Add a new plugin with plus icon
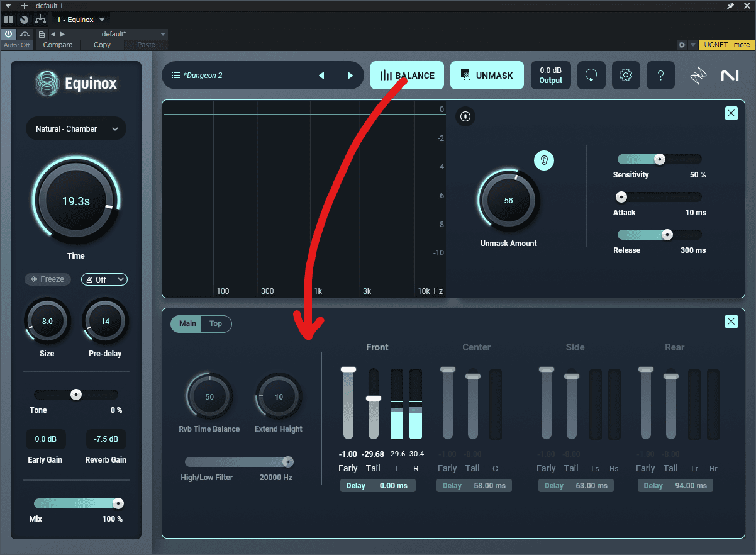 point(25,6)
